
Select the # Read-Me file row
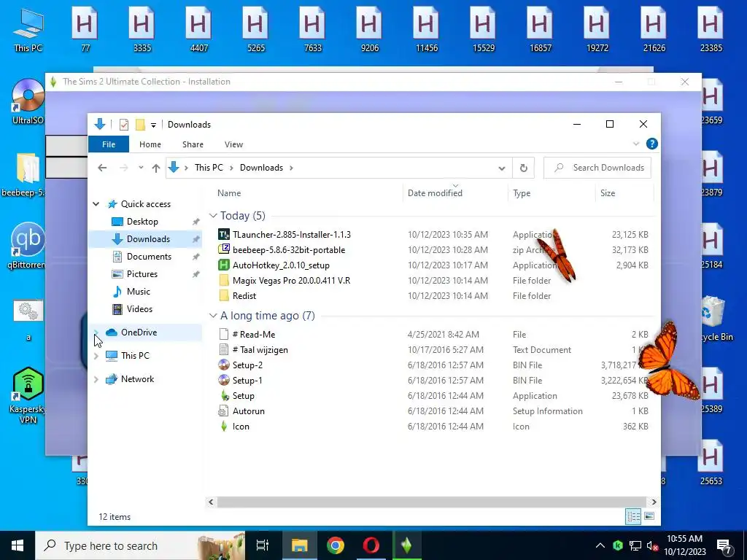point(433,334)
